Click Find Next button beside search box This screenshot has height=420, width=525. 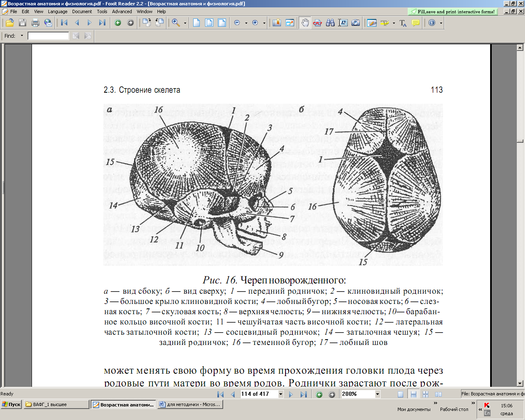point(87,36)
